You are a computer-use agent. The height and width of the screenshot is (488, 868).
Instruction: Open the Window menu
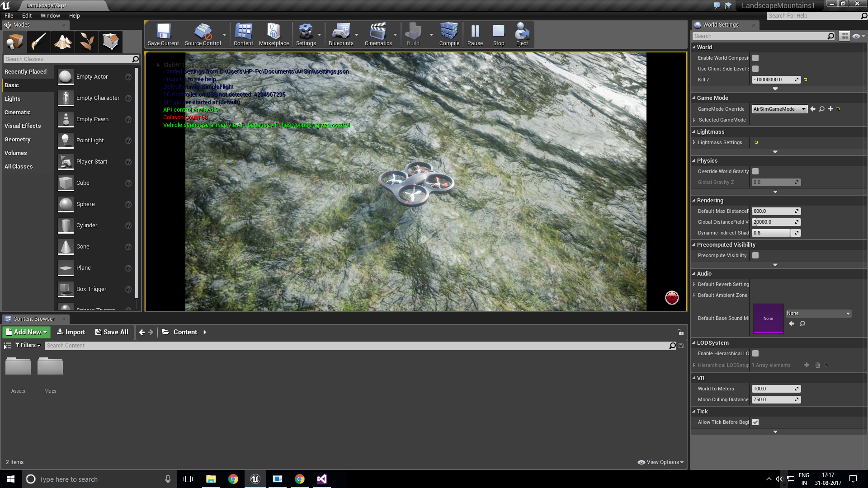(x=50, y=15)
